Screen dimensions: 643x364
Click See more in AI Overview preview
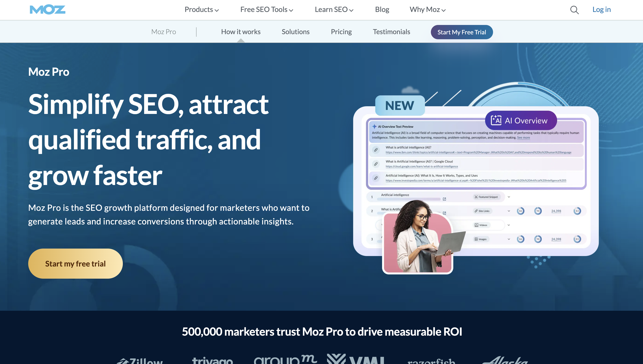(523, 137)
